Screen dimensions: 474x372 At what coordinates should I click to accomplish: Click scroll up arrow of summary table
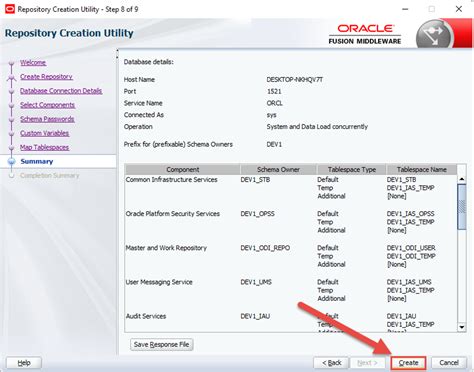tap(462, 179)
